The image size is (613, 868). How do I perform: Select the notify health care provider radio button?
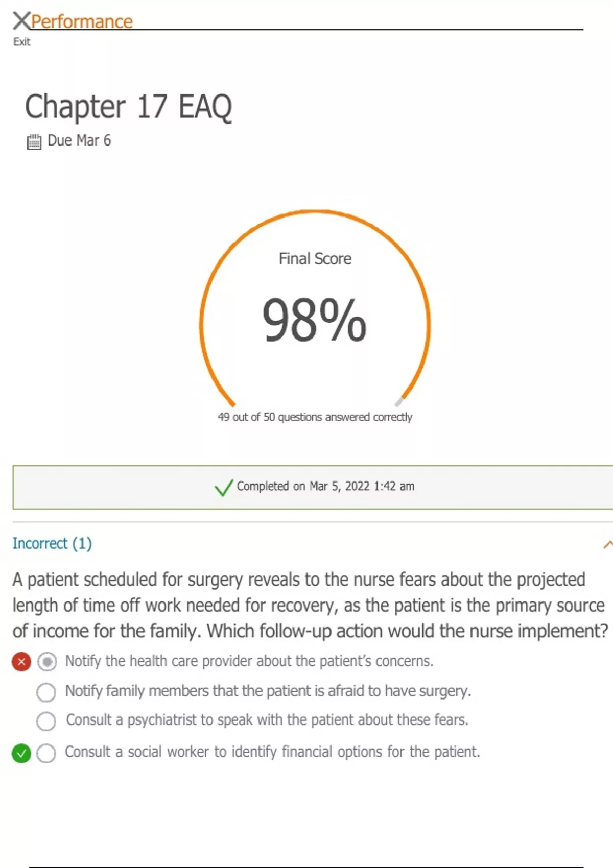tap(46, 662)
